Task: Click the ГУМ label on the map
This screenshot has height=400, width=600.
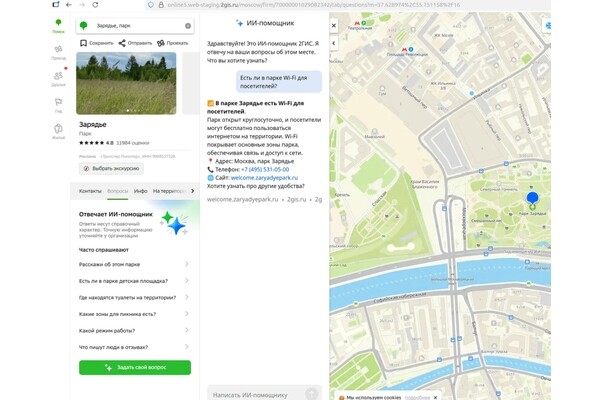Action: [x=382, y=93]
